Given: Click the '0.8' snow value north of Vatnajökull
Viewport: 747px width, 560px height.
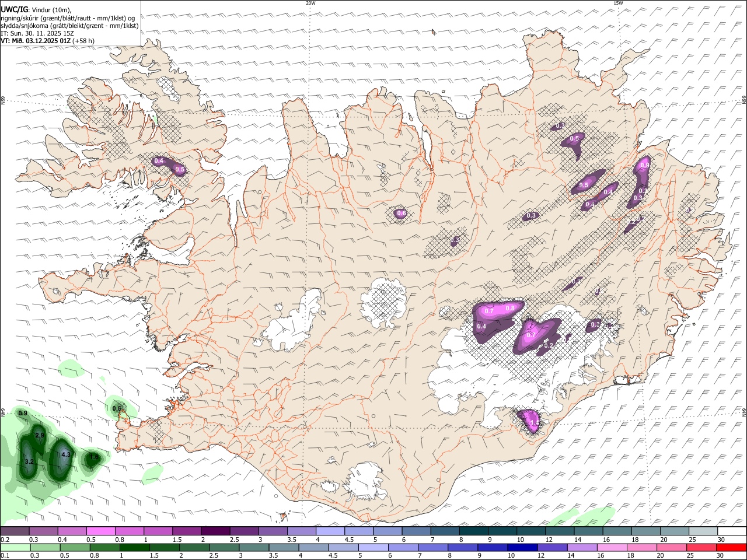Looking at the screenshot, I should click(x=509, y=308).
